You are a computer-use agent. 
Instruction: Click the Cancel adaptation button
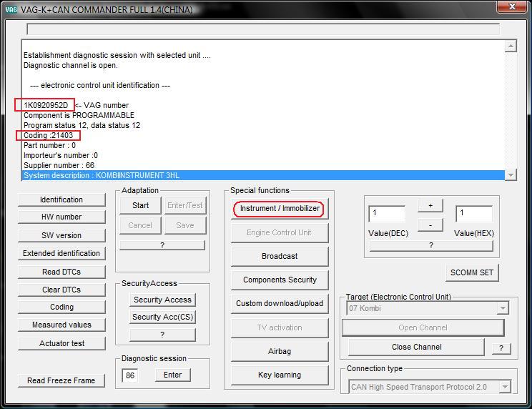coord(140,225)
